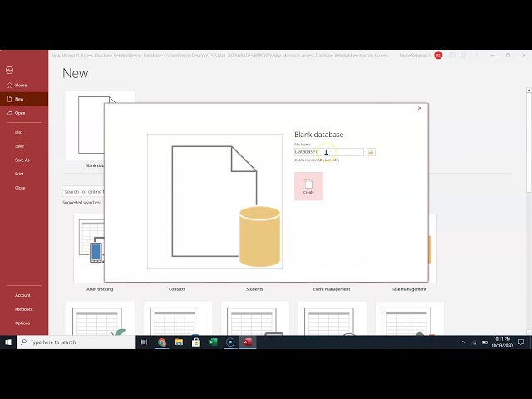Open Options in the sidebar

point(24,323)
